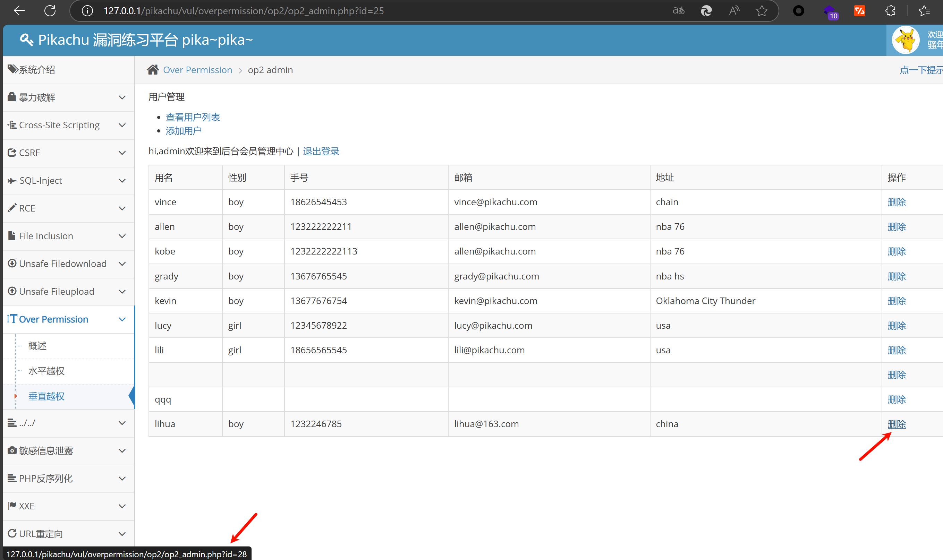This screenshot has width=943, height=560.
Task: Open the 添加用户 link
Action: point(184,131)
